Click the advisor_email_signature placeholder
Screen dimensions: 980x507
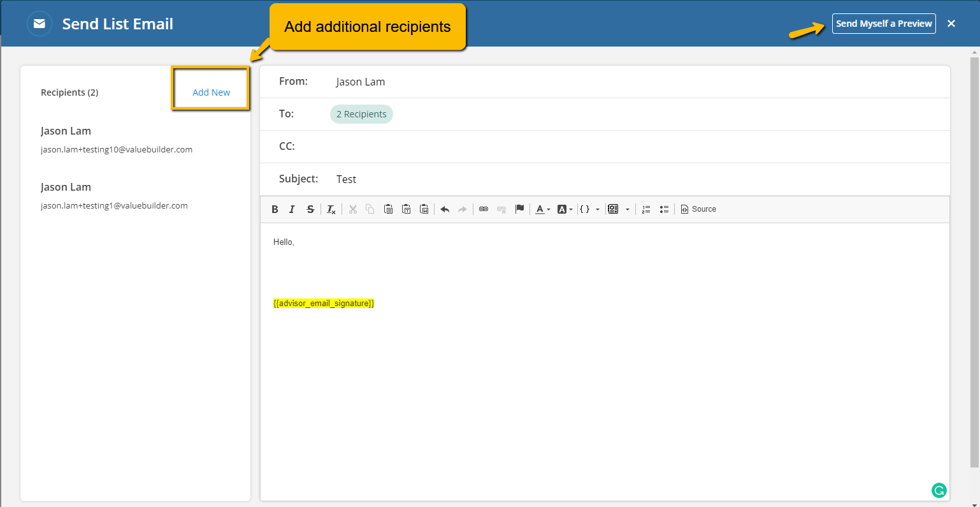(x=324, y=304)
